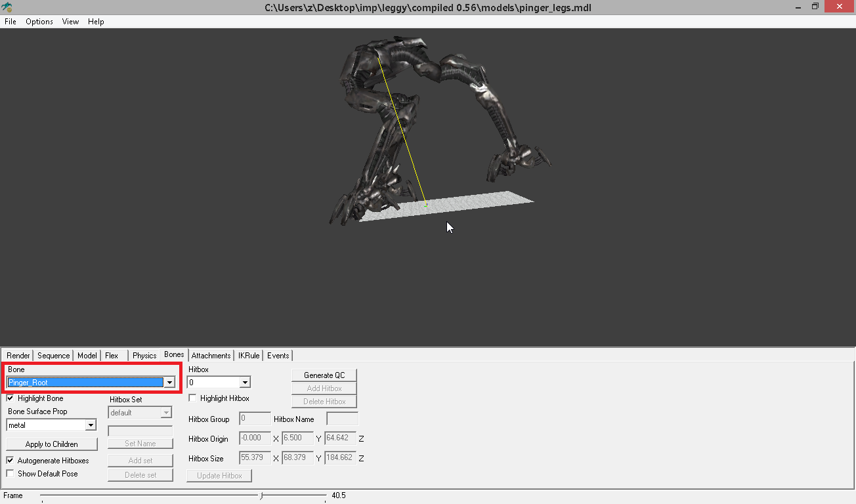Open the File menu
The width and height of the screenshot is (856, 504).
pyautogui.click(x=10, y=21)
